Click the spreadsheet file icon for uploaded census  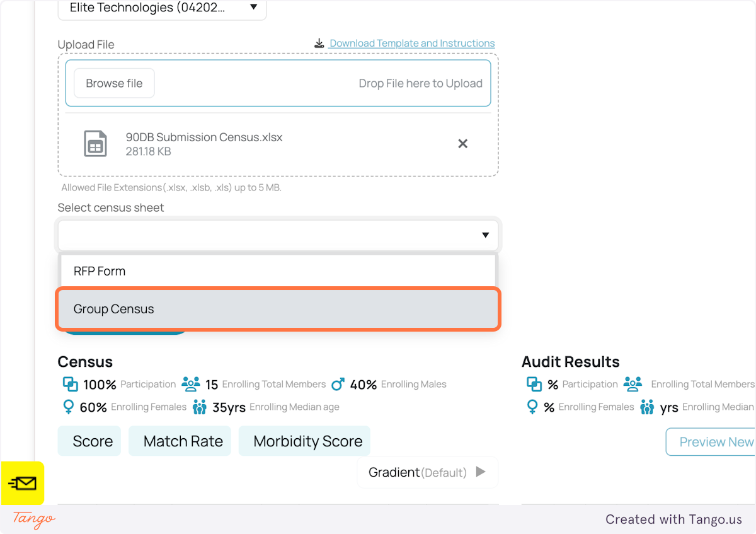click(x=96, y=144)
